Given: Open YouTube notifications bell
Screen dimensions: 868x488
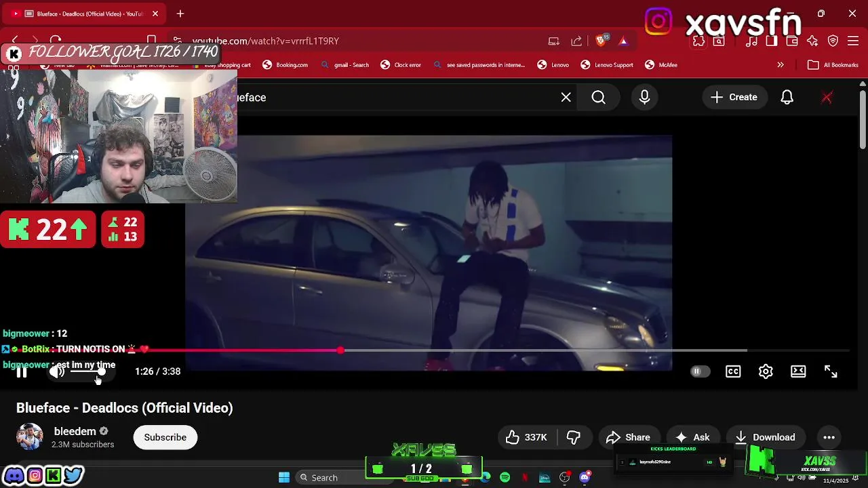Looking at the screenshot, I should (787, 98).
